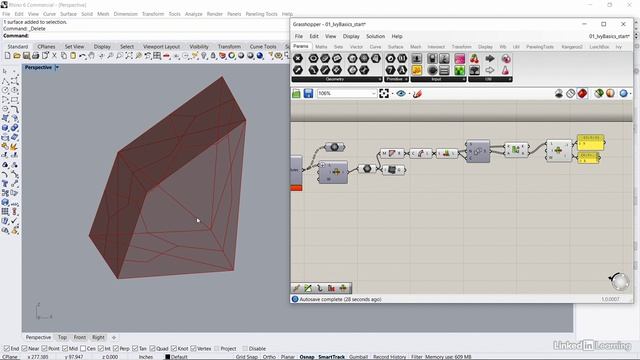
Task: Toggle the Quad osnap checkbox
Action: coord(152,349)
